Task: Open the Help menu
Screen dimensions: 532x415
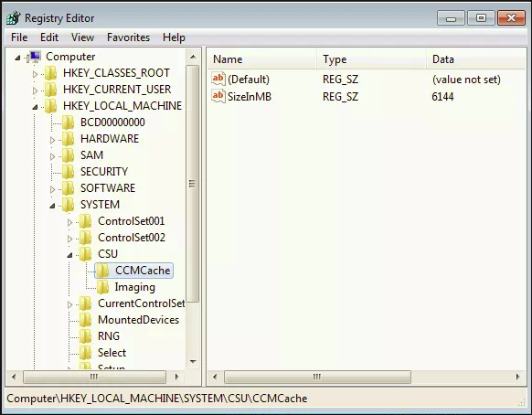Action: pyautogui.click(x=174, y=37)
